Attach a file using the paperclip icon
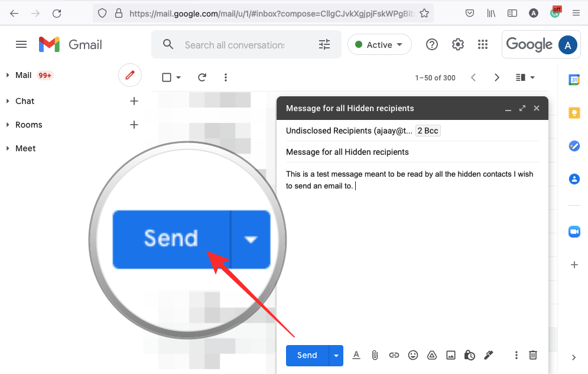Screen dimensions: 588x374 pyautogui.click(x=375, y=355)
